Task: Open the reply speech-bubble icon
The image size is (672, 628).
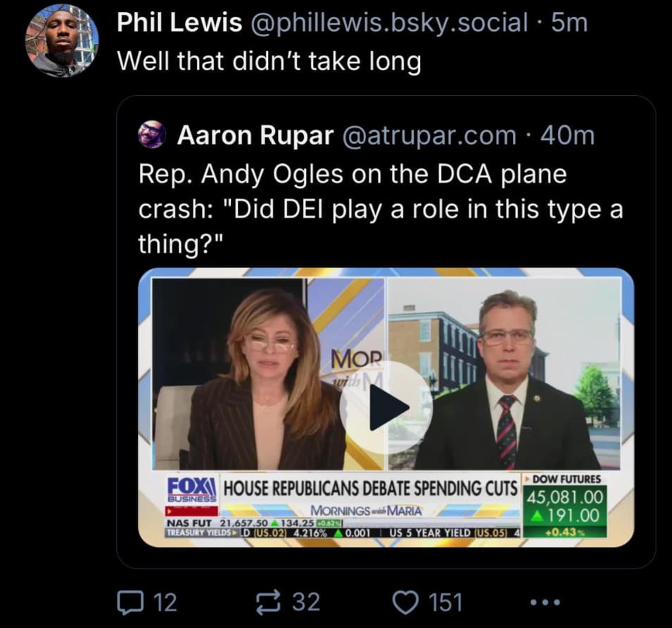Action: 130,602
